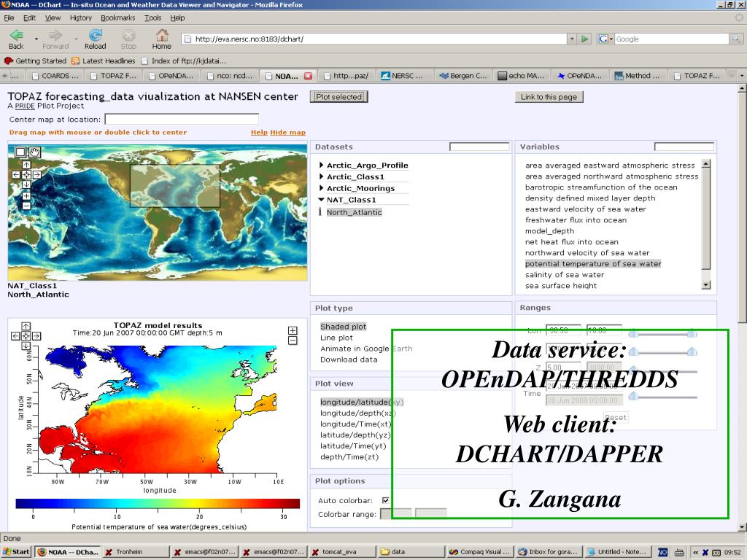
Task: Re-center the world map with the center icon
Action: pos(26,175)
